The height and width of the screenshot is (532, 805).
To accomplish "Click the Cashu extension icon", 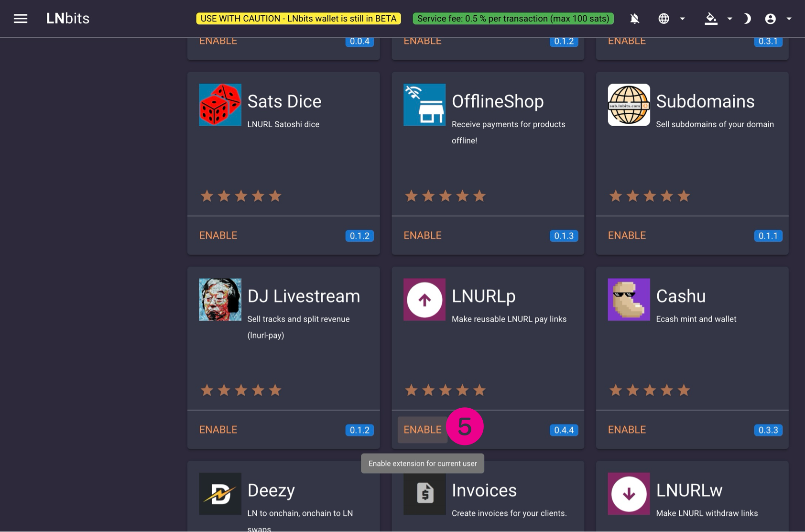I will coord(629,300).
